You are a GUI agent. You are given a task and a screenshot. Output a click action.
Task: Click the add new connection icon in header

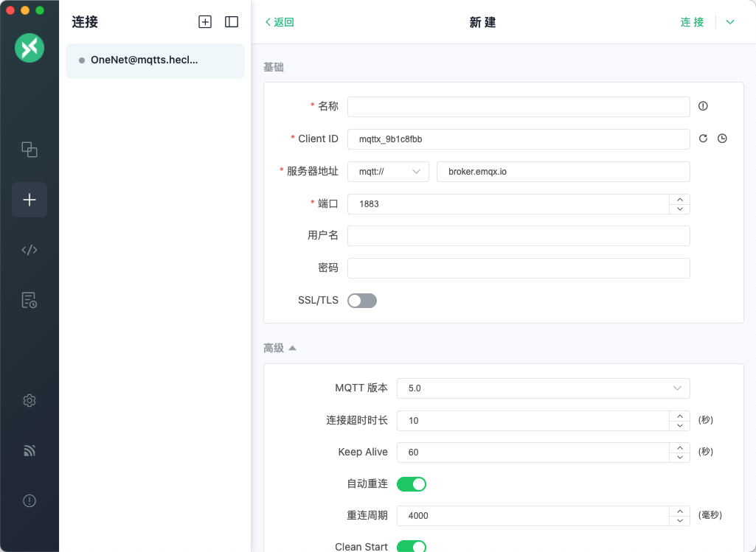205,22
